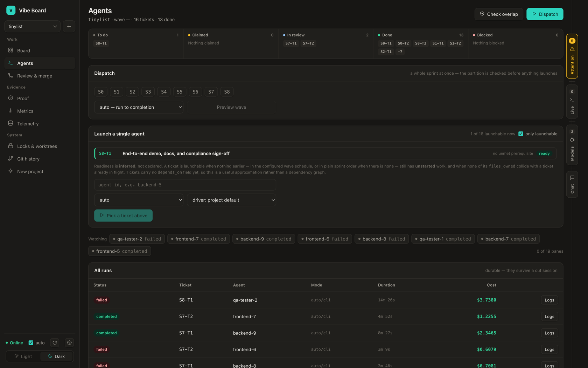Open Telemetry page in sidebar
The width and height of the screenshot is (588, 368).
coord(40,124)
